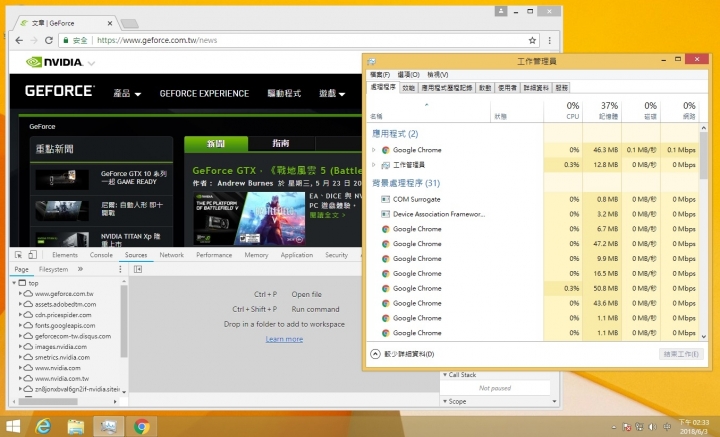Sort processes by the CPU column header
This screenshot has width=720, height=437.
(563, 111)
